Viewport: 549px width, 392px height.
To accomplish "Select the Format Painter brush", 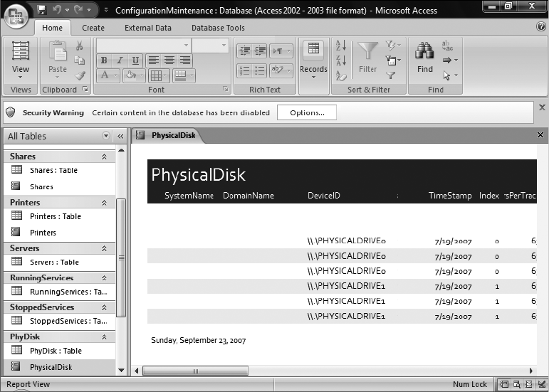I will coord(80,75).
